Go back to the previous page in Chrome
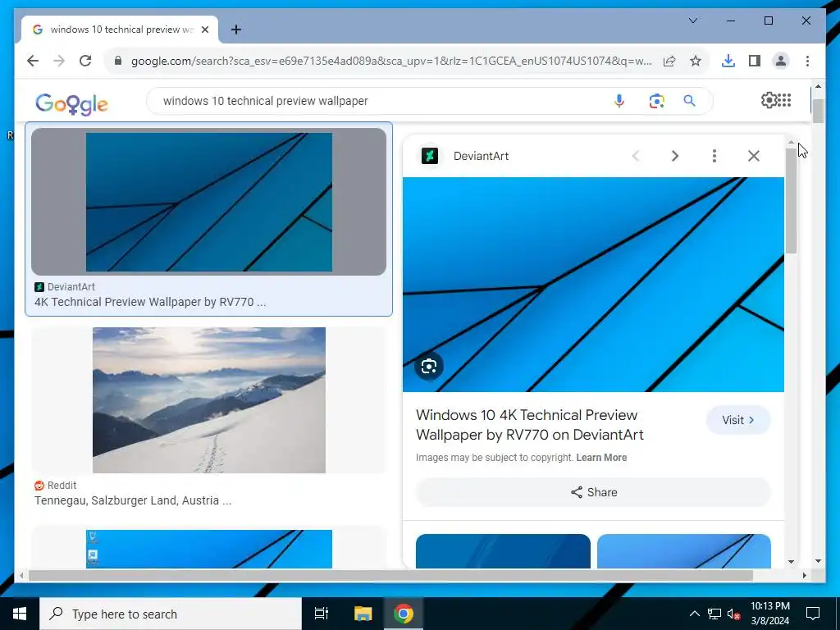 click(x=33, y=61)
